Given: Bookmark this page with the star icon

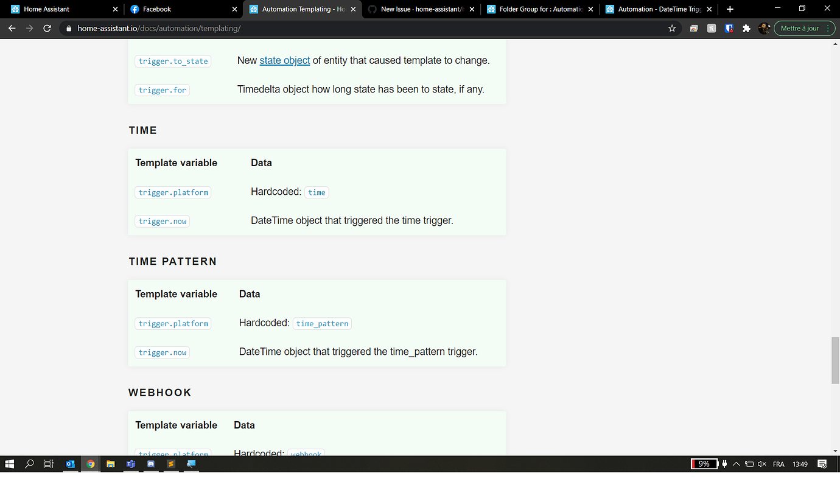Looking at the screenshot, I should [672, 29].
